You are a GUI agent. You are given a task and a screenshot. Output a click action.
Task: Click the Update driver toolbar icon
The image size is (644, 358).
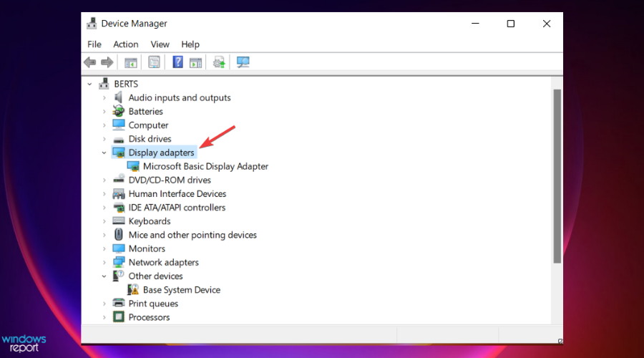point(219,62)
